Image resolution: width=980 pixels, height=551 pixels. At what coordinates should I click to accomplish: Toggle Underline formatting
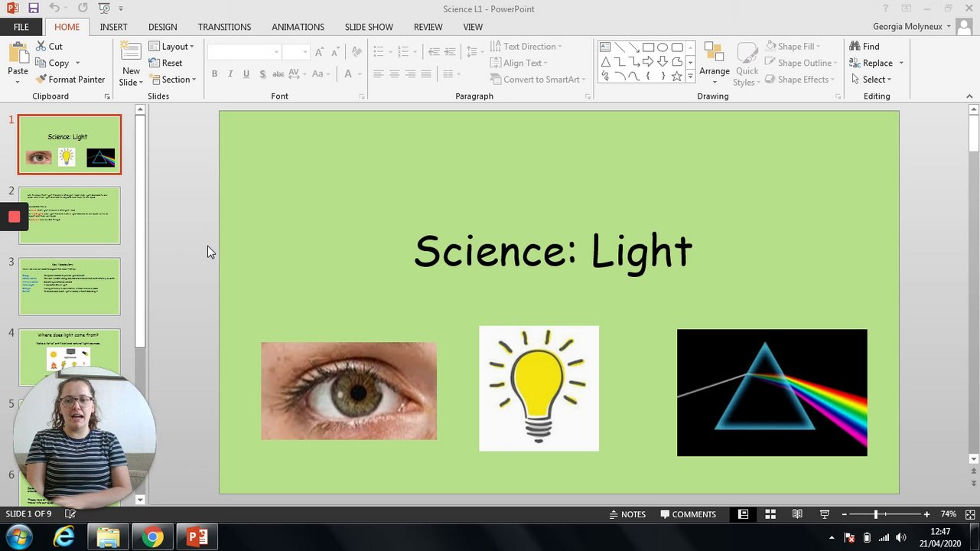[246, 74]
